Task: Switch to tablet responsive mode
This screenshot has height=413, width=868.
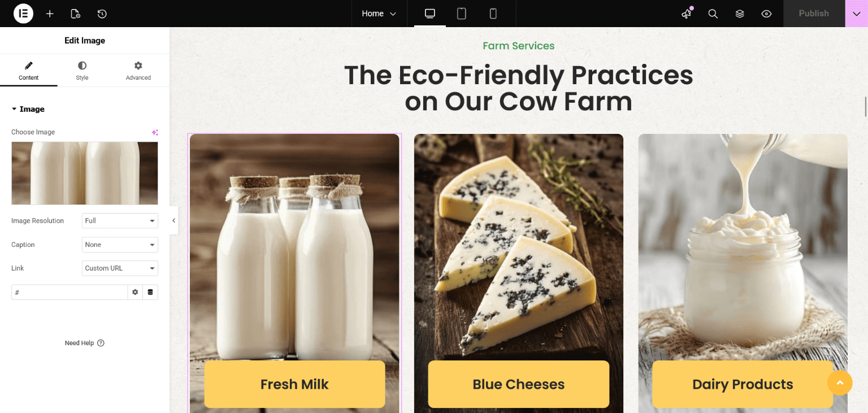Action: click(x=462, y=14)
